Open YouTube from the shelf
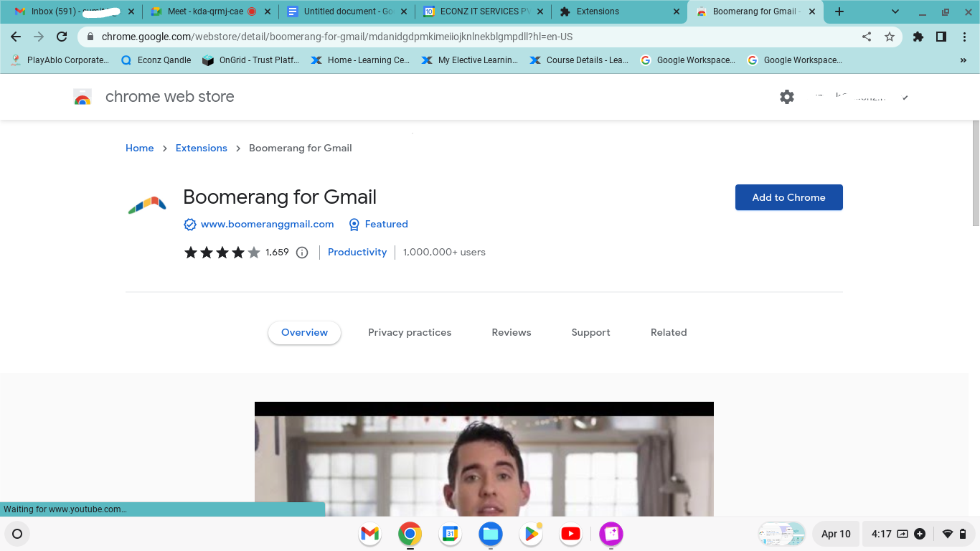 click(x=571, y=534)
